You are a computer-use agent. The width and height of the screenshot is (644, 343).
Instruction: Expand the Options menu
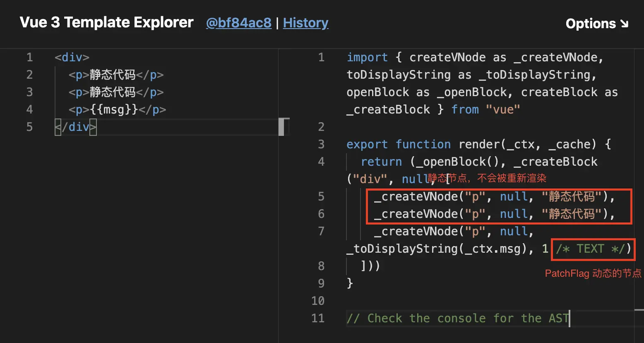[x=597, y=24]
